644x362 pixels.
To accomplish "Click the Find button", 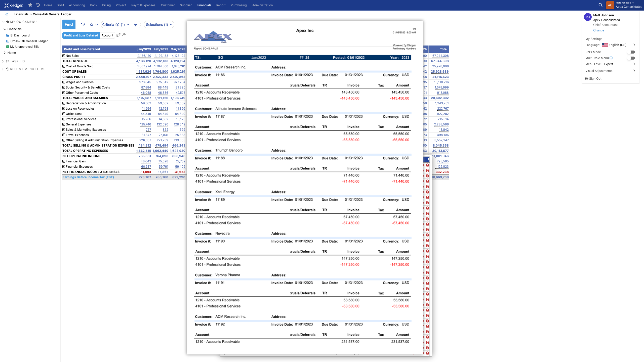I will tap(69, 24).
